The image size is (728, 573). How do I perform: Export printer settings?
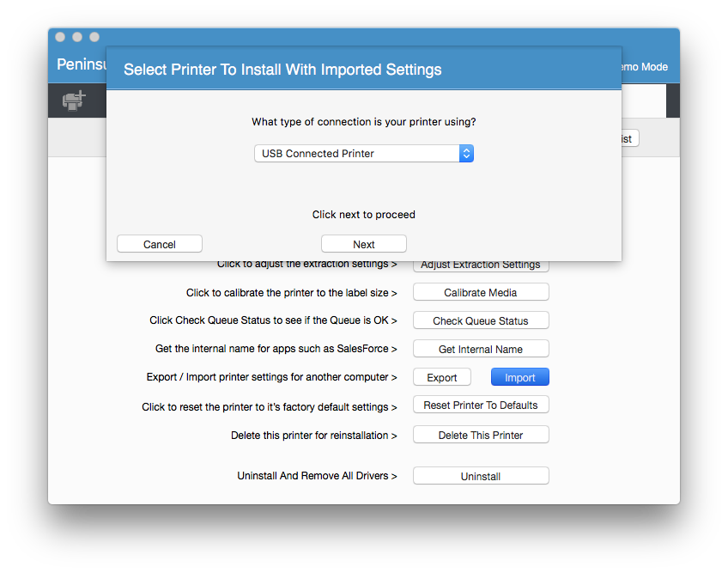tap(441, 377)
